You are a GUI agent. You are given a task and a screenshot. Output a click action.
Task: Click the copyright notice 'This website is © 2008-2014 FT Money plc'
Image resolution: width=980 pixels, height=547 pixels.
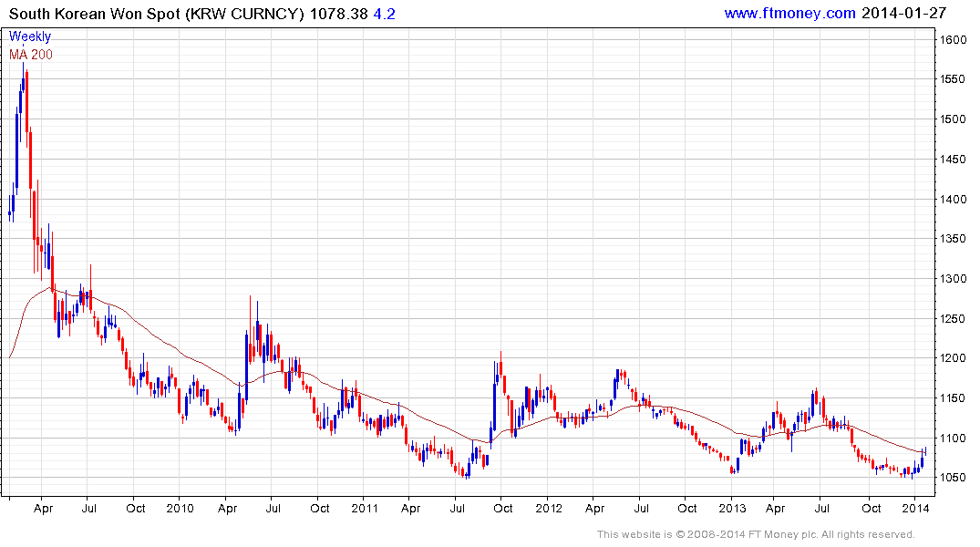[x=707, y=534]
